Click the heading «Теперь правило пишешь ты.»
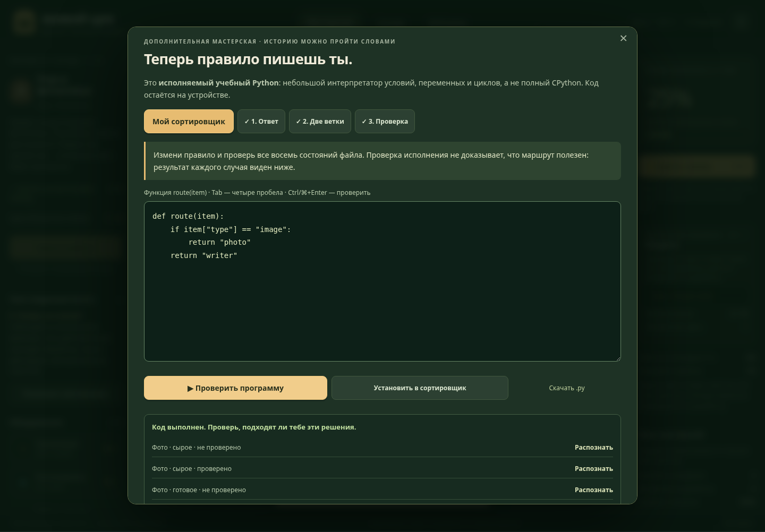 pyautogui.click(x=248, y=59)
